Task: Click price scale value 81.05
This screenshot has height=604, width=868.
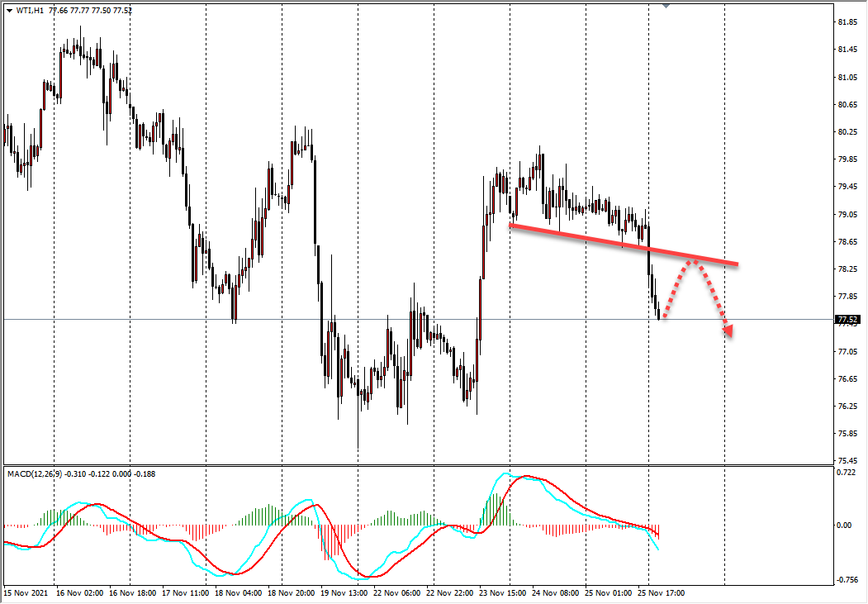Action: tap(847, 77)
